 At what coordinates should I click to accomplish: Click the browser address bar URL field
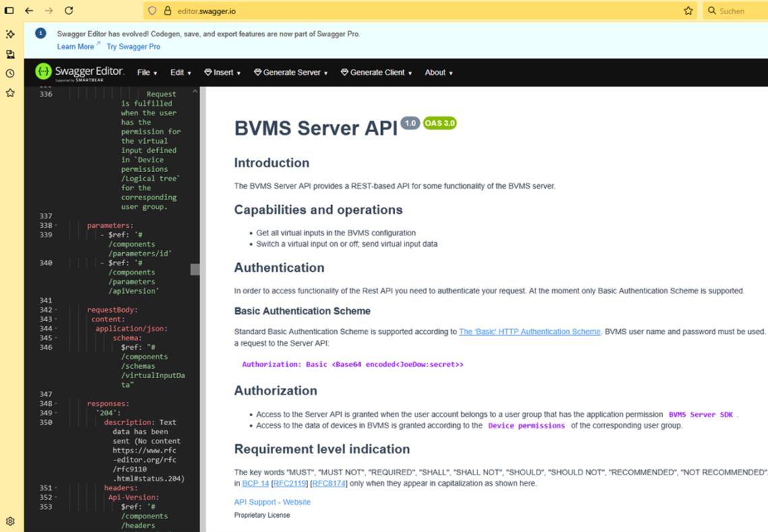tap(405, 11)
